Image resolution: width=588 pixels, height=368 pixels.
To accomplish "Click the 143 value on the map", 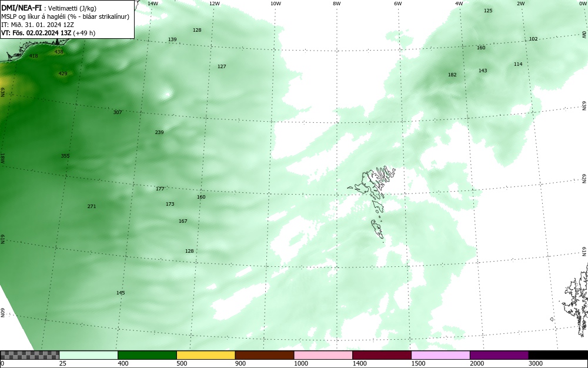I will click(x=483, y=71).
